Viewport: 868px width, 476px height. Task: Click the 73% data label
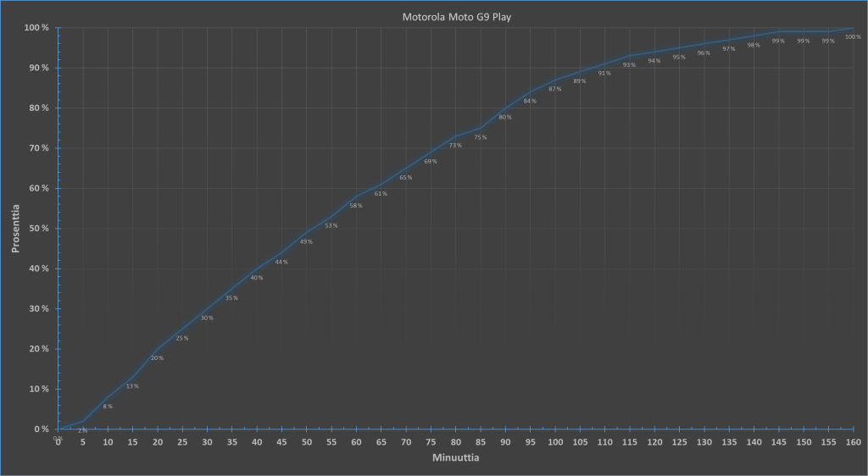pos(455,146)
